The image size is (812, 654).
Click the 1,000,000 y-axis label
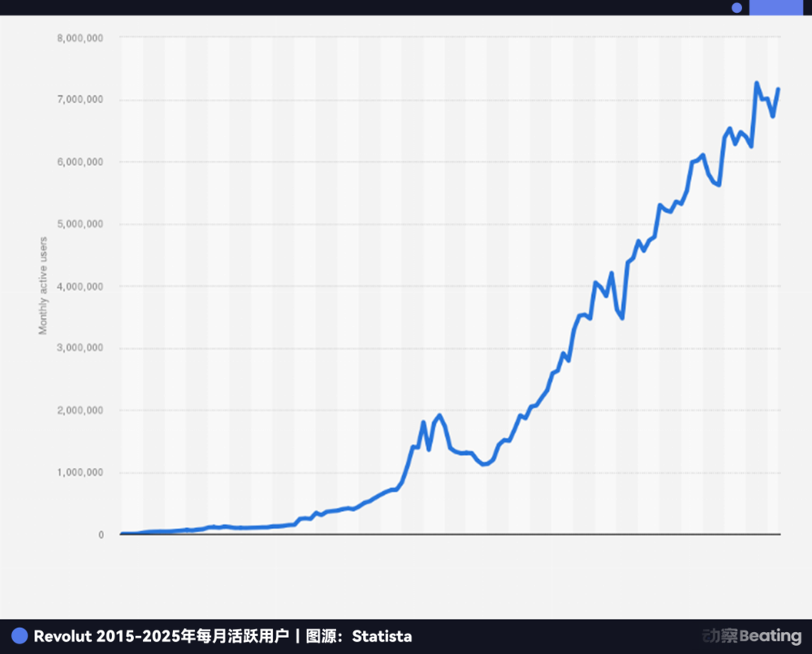[x=80, y=472]
